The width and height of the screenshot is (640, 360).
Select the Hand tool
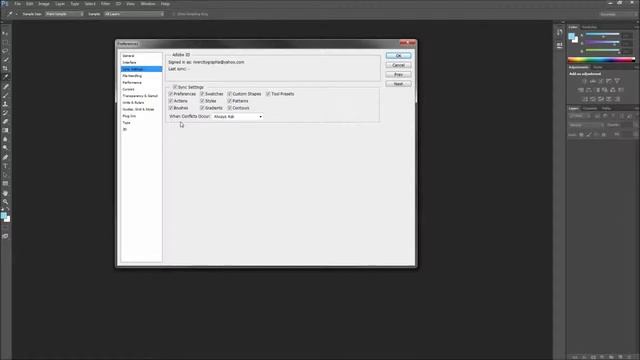coord(5,193)
